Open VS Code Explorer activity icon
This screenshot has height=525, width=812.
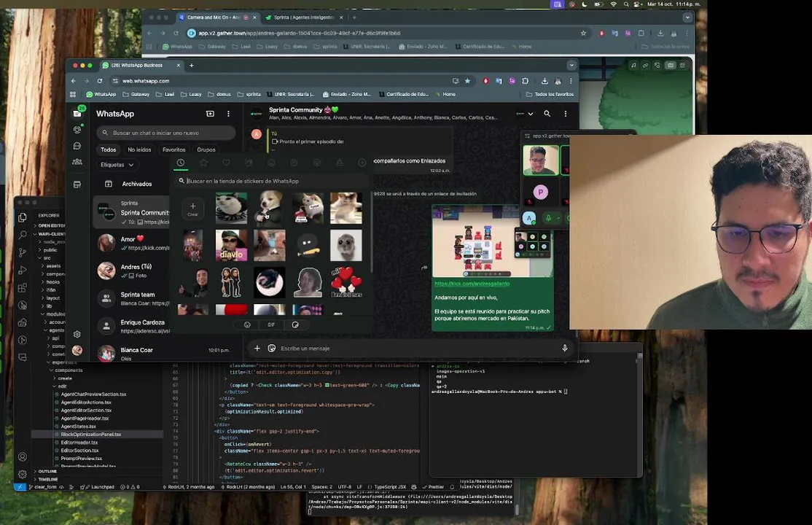pos(23,218)
